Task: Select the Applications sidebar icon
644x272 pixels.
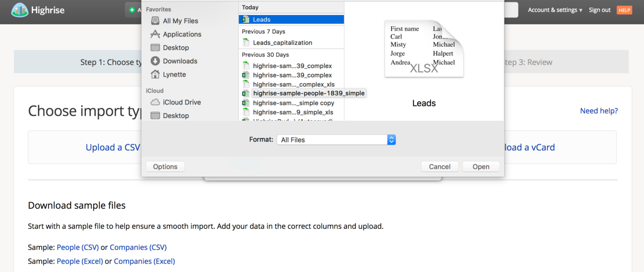Action: [155, 34]
